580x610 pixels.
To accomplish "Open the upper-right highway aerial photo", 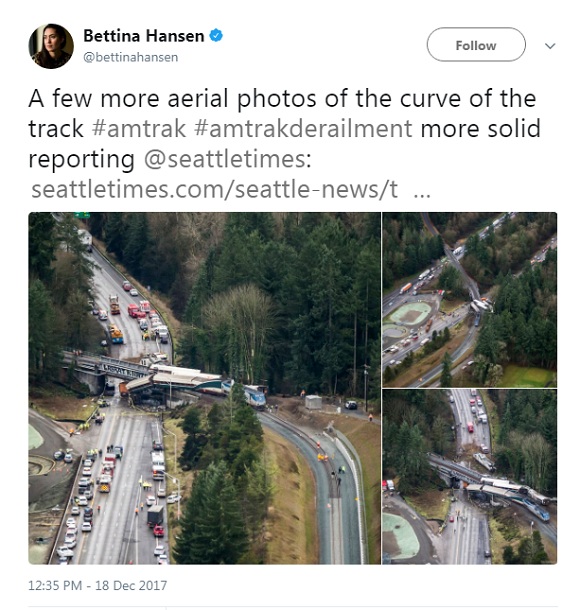I will click(470, 300).
